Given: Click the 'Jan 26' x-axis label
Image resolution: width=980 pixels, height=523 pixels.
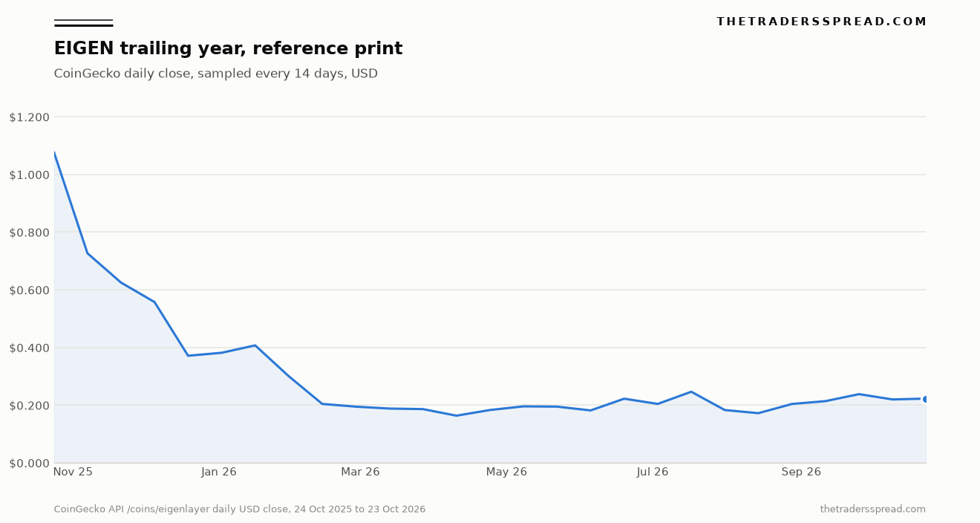Looking at the screenshot, I should [219, 472].
